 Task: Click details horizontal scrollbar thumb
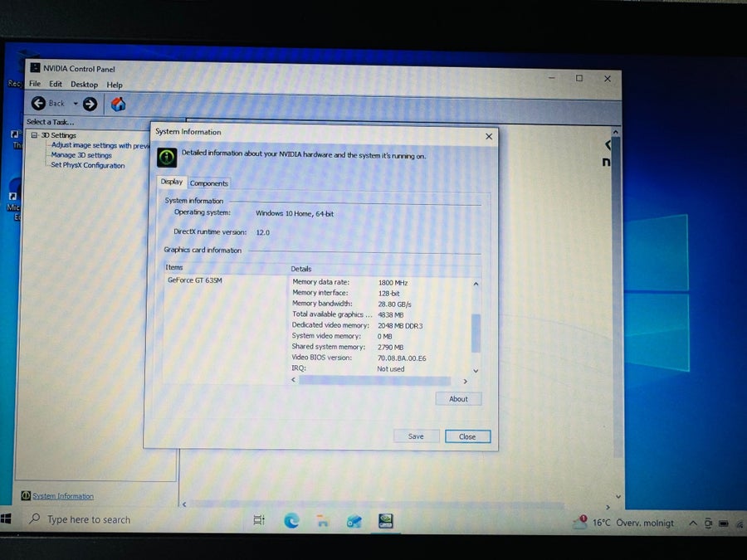(374, 381)
